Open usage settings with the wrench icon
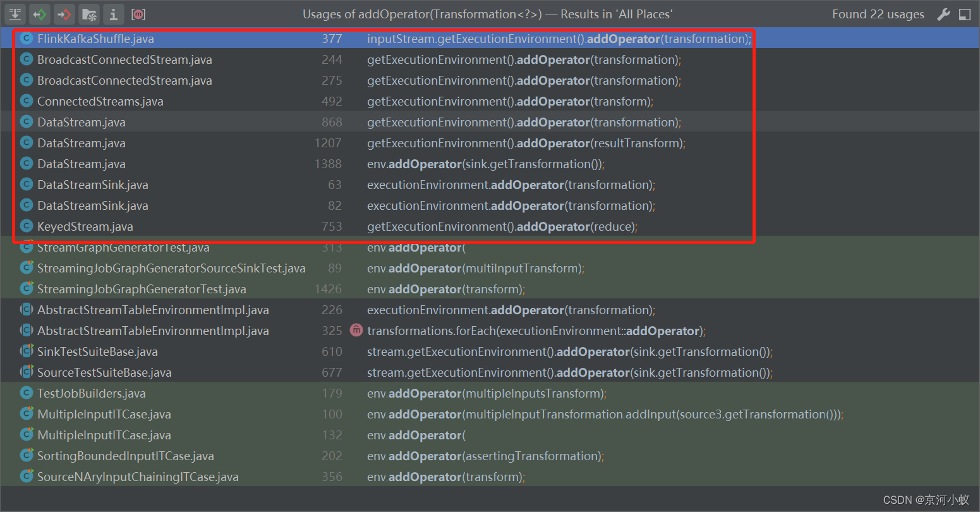Screen dimensions: 980x512 [943, 14]
